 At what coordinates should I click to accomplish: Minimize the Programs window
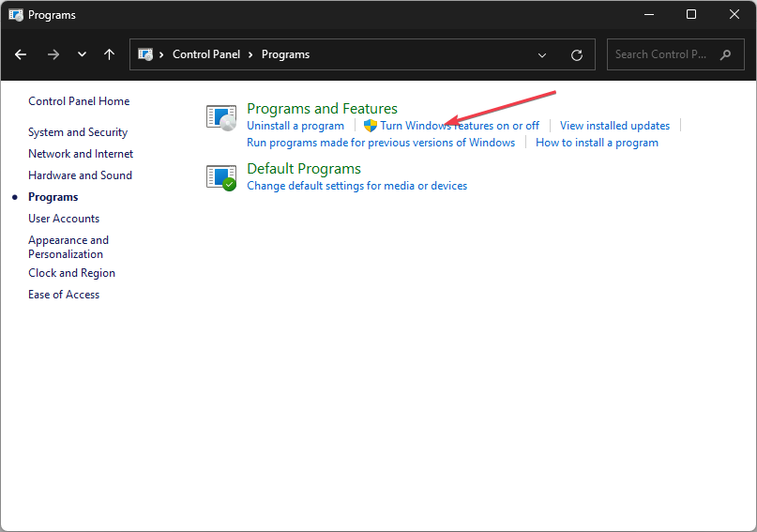pos(649,14)
